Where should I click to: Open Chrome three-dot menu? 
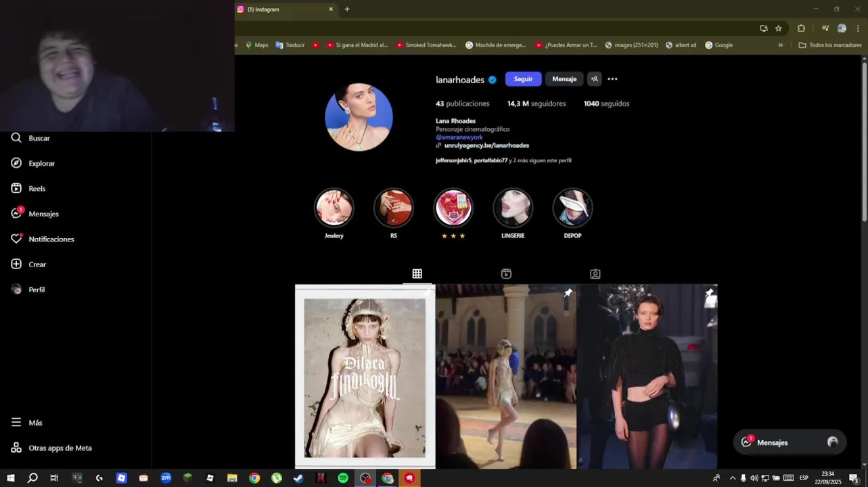858,28
